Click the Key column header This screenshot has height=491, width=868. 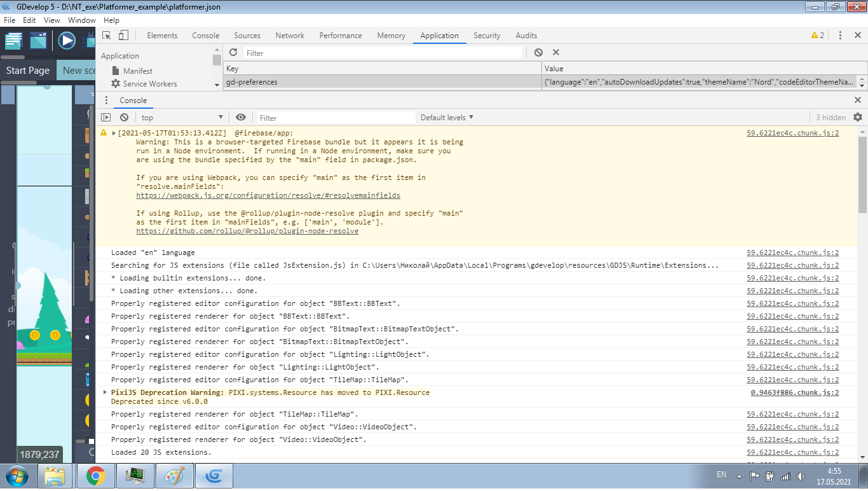[382, 69]
